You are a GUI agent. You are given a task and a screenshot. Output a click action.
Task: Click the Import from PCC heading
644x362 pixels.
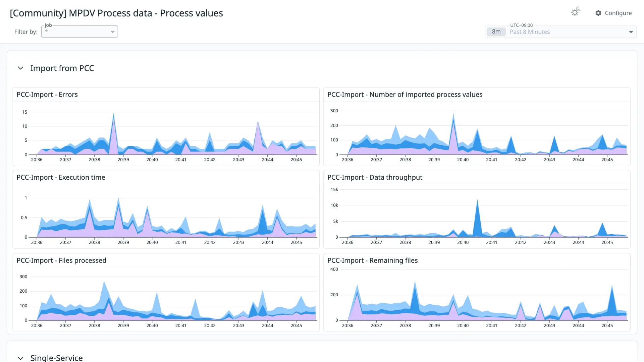tap(62, 68)
